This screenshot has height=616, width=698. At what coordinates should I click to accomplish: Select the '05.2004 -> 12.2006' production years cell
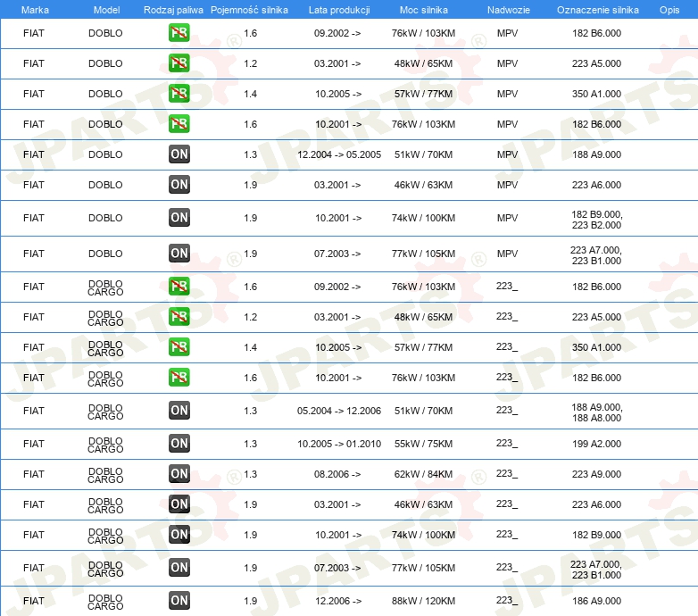pos(339,411)
